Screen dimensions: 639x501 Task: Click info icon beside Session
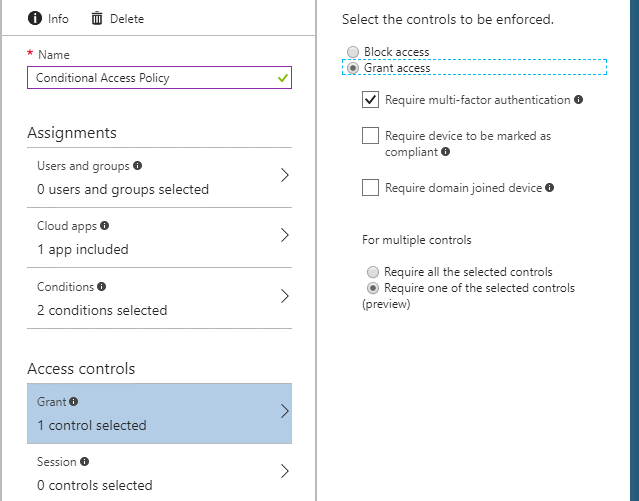84,462
